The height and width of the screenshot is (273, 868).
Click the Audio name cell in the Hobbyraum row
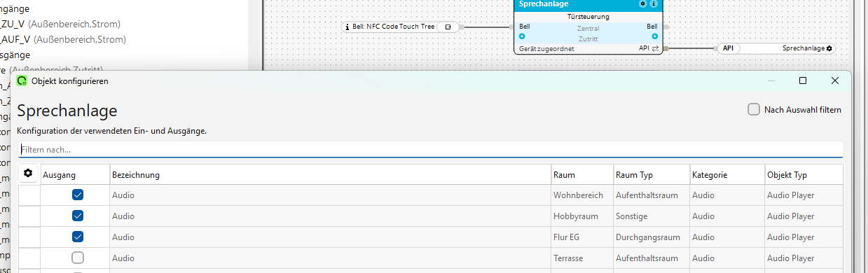(x=331, y=216)
